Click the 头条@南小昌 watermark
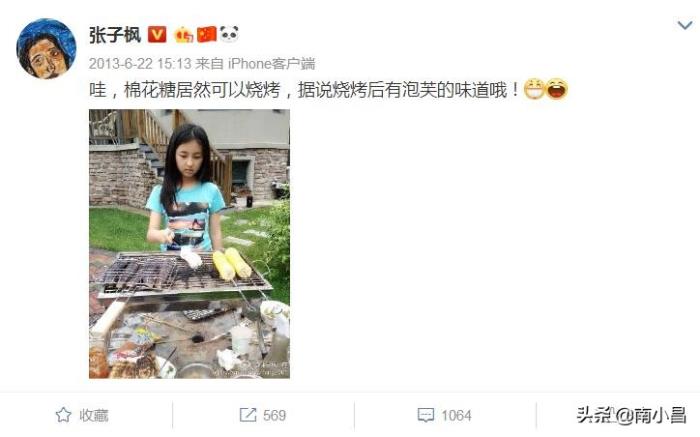The image size is (700, 437). 631,416
